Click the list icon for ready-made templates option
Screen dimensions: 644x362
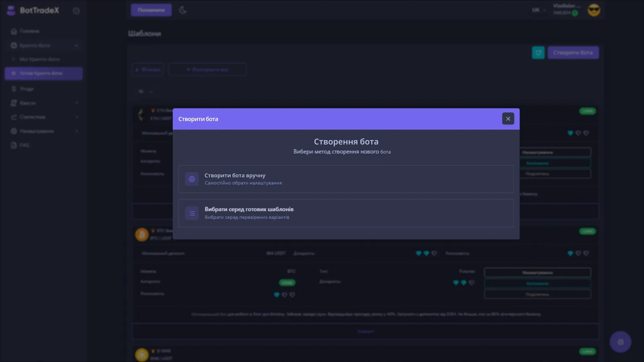(192, 213)
